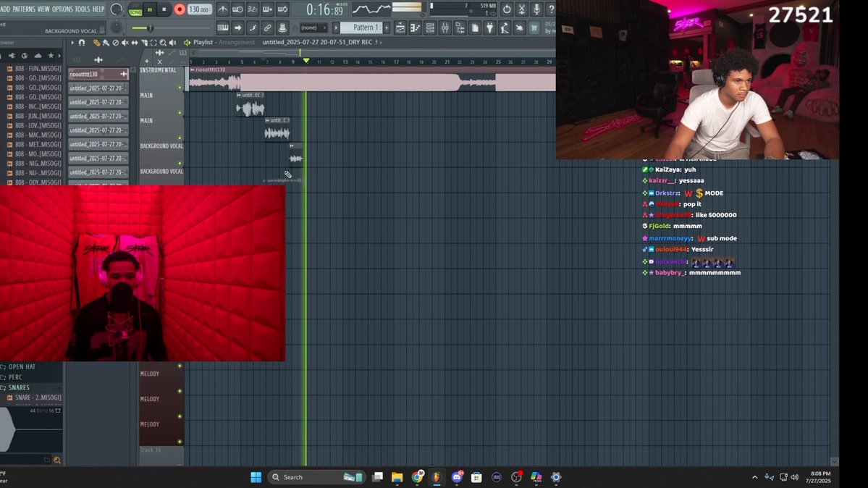Open the Windows Start menu
The image size is (868, 488).
256,477
